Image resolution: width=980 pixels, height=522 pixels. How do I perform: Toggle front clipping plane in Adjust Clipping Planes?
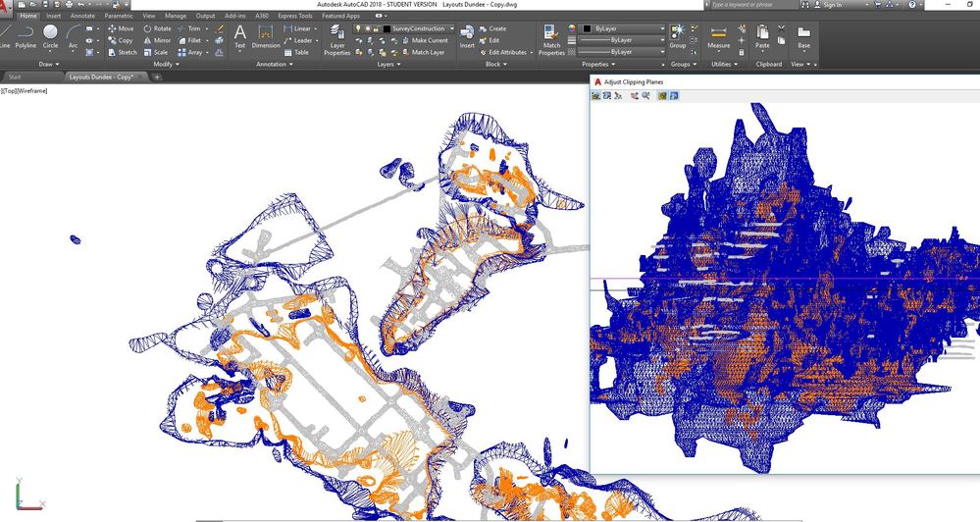coord(662,96)
